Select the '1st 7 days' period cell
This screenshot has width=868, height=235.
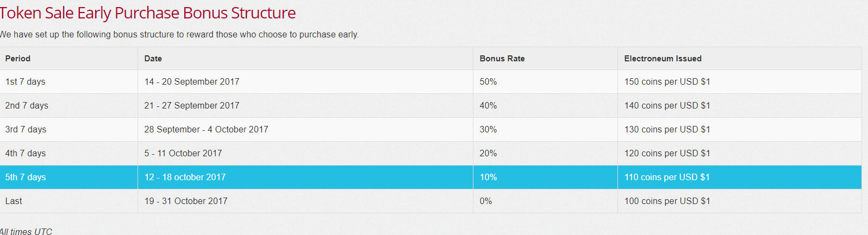(68, 82)
